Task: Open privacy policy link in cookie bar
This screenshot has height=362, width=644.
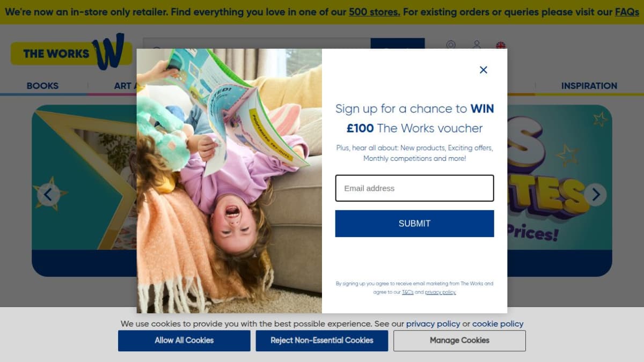Action: [x=433, y=324]
